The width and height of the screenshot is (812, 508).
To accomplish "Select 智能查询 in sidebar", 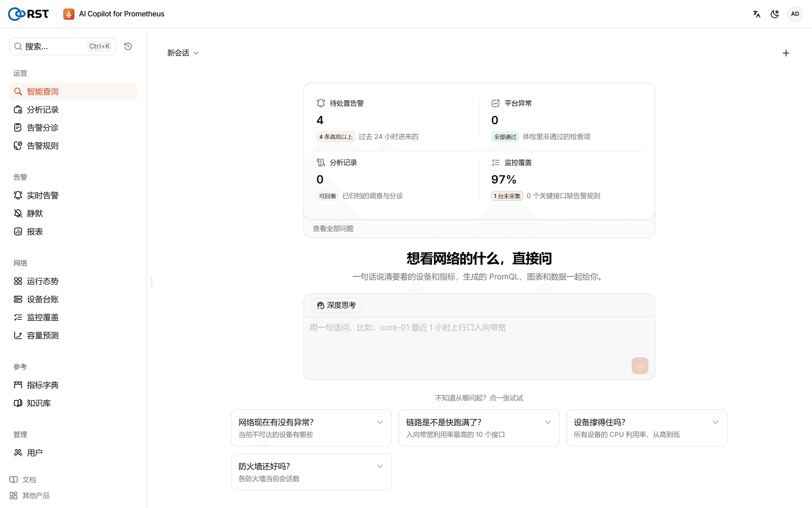I will 73,91.
